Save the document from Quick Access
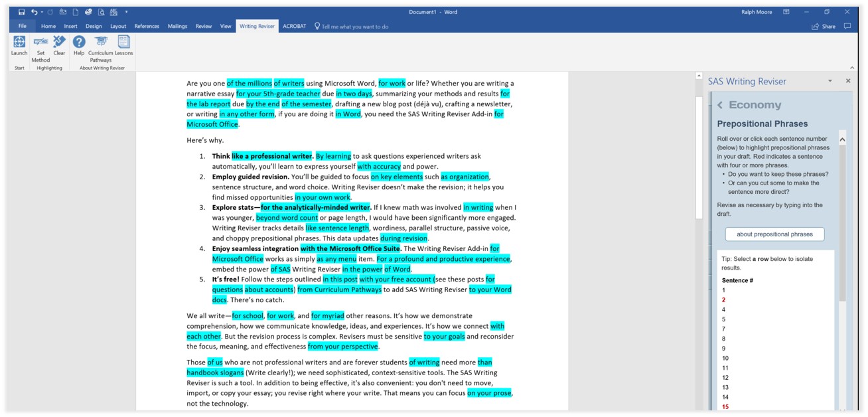 point(21,12)
